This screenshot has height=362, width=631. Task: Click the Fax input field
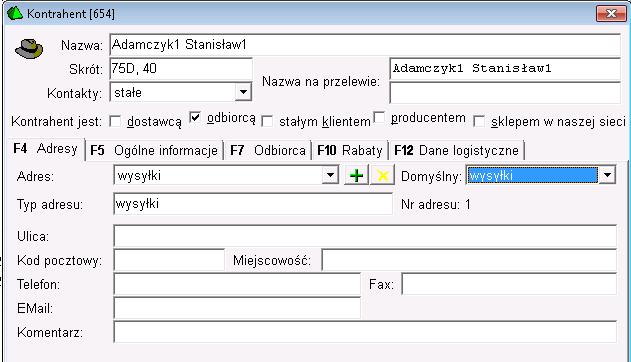point(509,284)
